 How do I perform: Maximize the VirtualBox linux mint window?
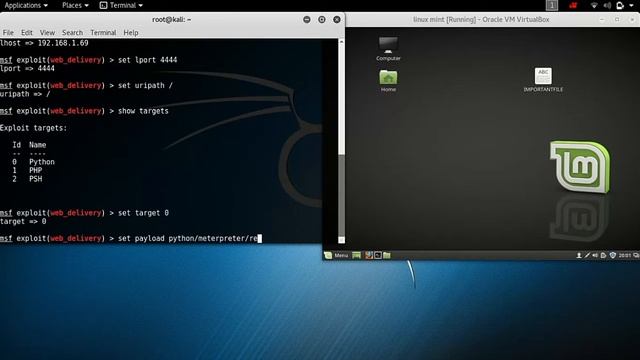617,19
